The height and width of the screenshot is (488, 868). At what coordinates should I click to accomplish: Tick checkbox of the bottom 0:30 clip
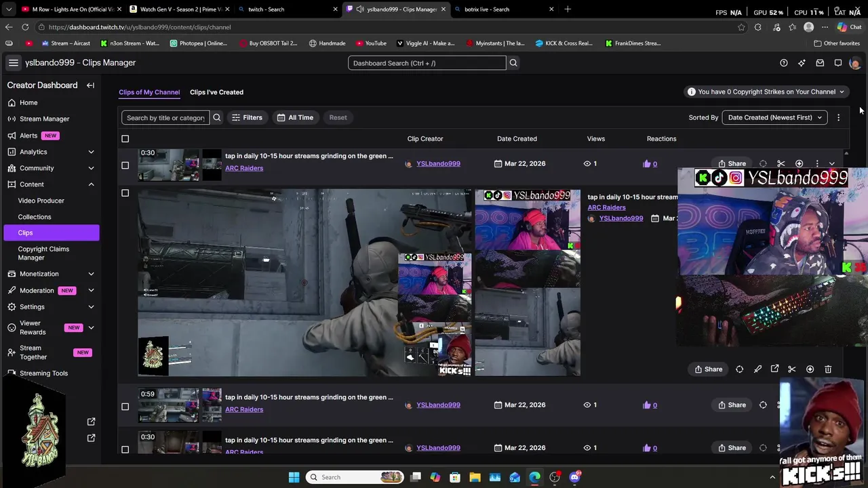(x=125, y=449)
